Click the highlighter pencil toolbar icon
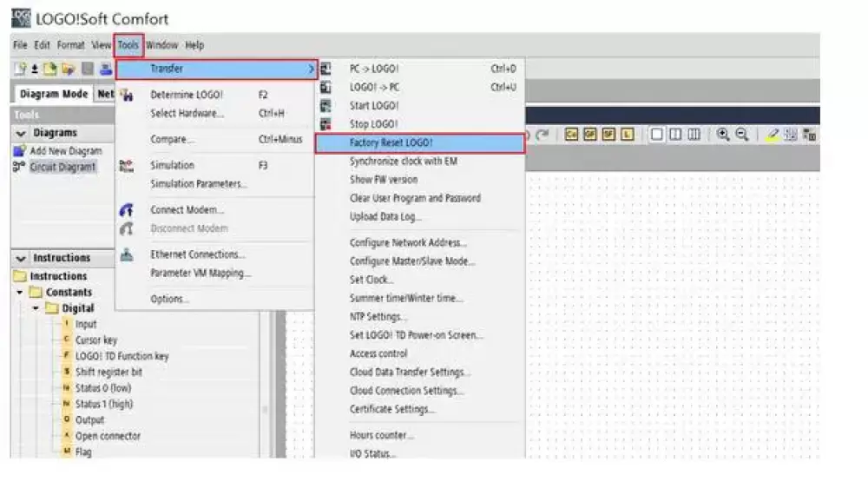Viewport: 868px width, 482px height. (x=773, y=135)
